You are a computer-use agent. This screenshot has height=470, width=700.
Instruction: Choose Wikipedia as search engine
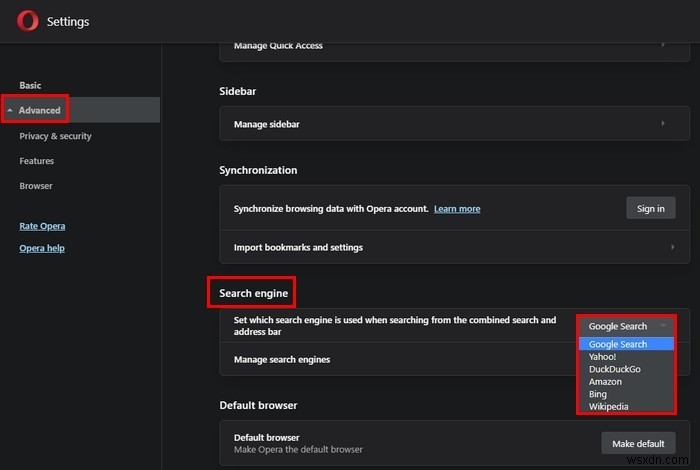pos(609,407)
